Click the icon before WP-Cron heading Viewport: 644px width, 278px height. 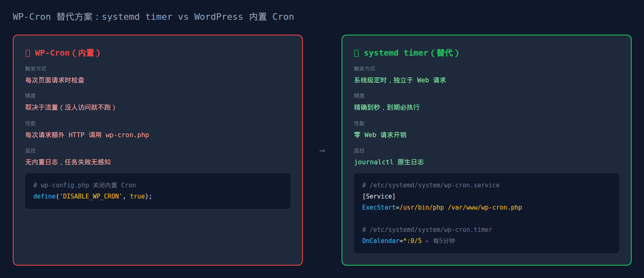[x=28, y=53]
